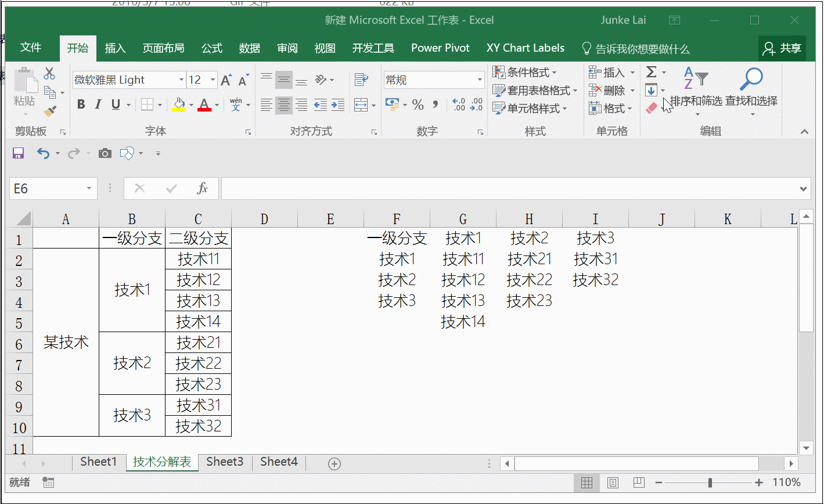824x504 pixels.
Task: Toggle Bold formatting
Action: 81,105
